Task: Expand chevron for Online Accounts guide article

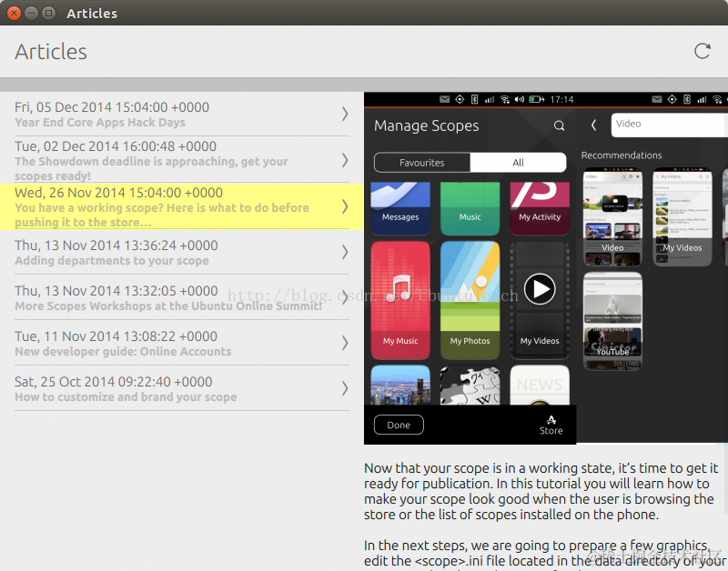Action: pyautogui.click(x=345, y=343)
